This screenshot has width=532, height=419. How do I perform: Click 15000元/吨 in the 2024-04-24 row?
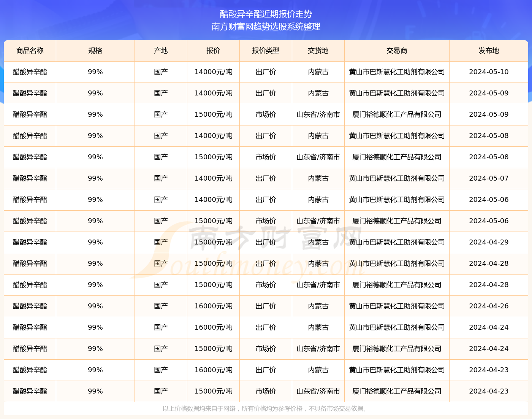[x=213, y=349]
